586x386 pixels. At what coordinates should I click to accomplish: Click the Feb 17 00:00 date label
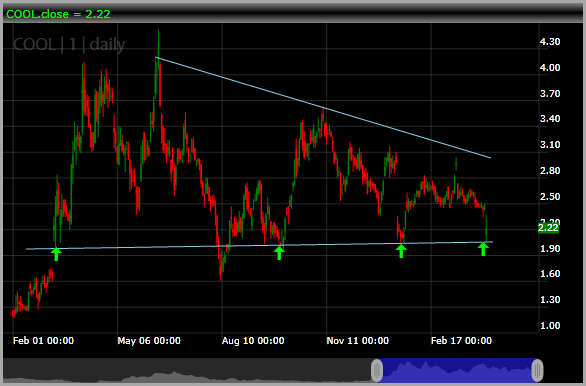click(x=461, y=341)
